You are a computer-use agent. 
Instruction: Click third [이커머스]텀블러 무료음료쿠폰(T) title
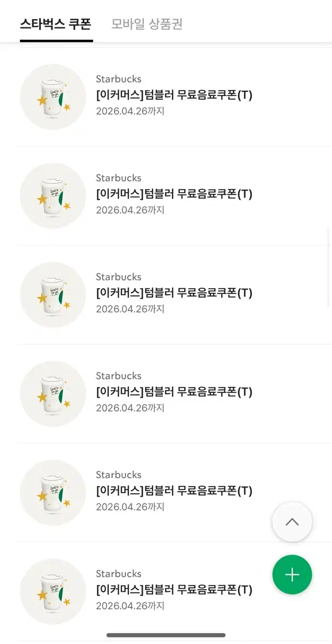174,293
